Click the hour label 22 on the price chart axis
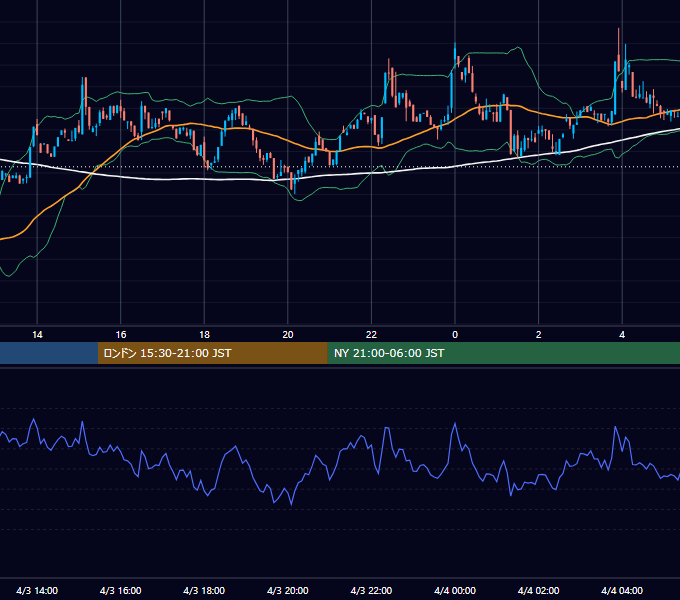 (x=371, y=335)
